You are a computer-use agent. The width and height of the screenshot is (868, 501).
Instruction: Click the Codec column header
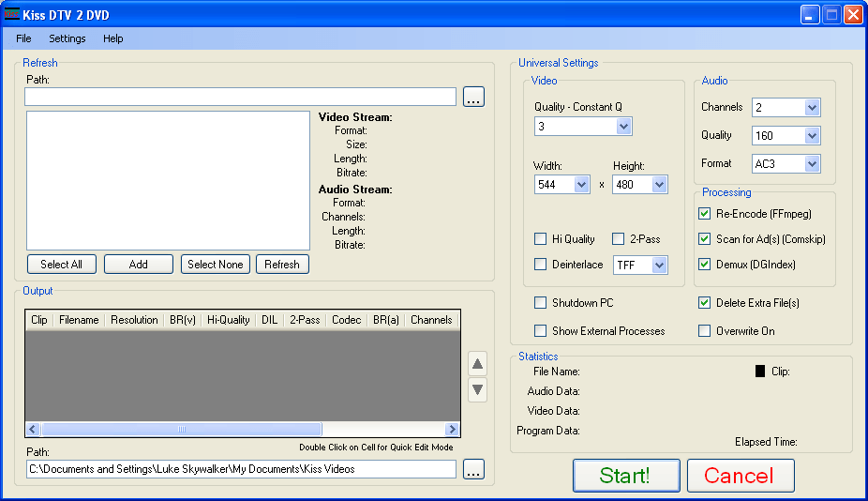(346, 320)
